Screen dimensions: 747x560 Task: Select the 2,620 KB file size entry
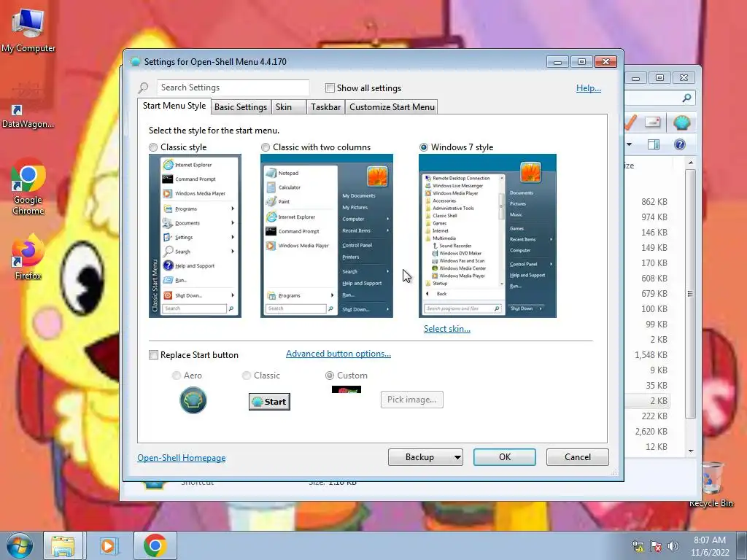651,432
